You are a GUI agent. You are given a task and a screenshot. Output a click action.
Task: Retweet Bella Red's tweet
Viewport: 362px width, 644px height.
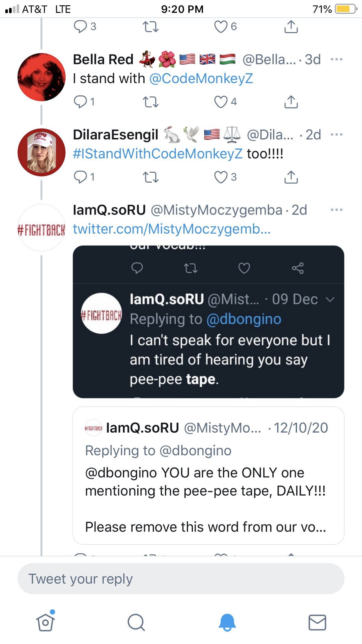[151, 102]
